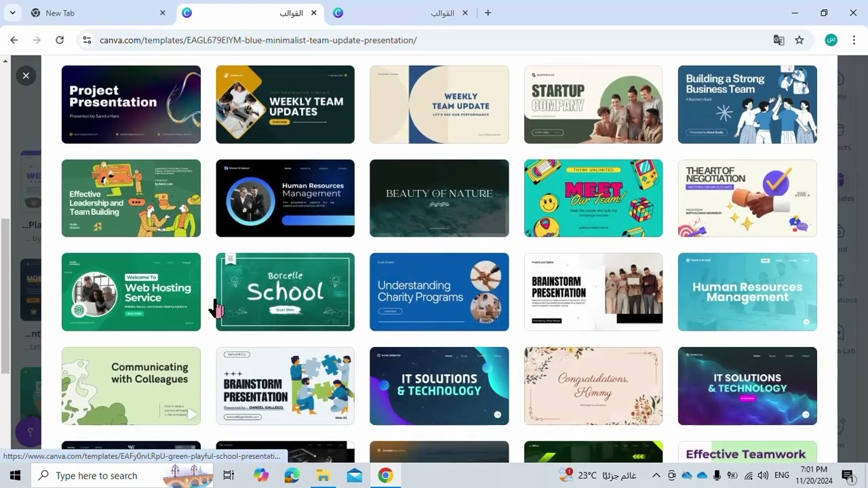Open the clock showing 7:01 PM
The width and height of the screenshot is (868, 488).
click(x=814, y=475)
